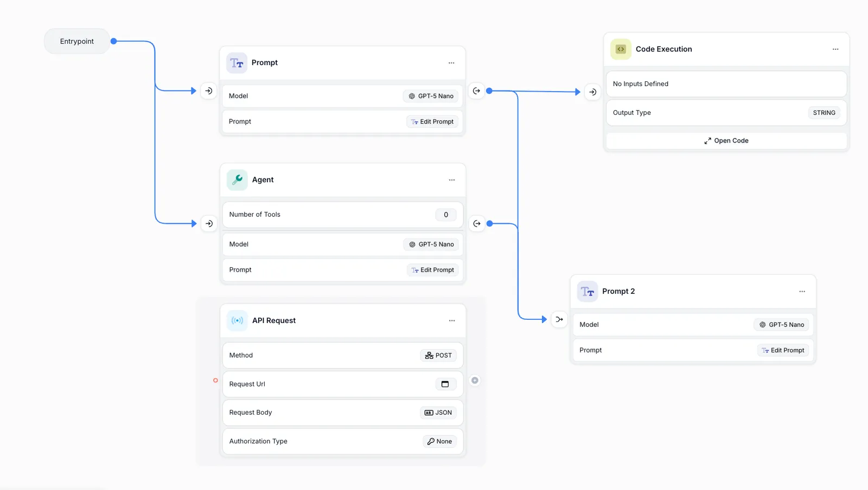Click the Number of Tools value 0
This screenshot has height=490, width=868.
(x=446, y=215)
